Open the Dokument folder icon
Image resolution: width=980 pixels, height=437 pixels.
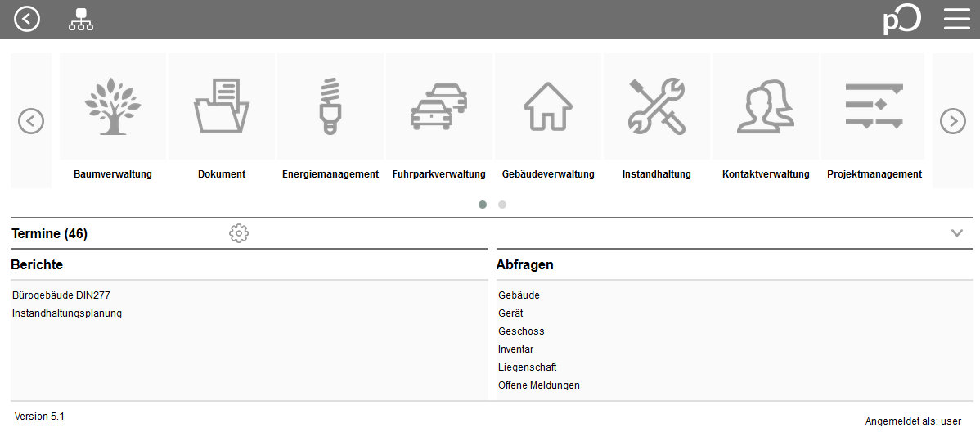click(x=222, y=106)
